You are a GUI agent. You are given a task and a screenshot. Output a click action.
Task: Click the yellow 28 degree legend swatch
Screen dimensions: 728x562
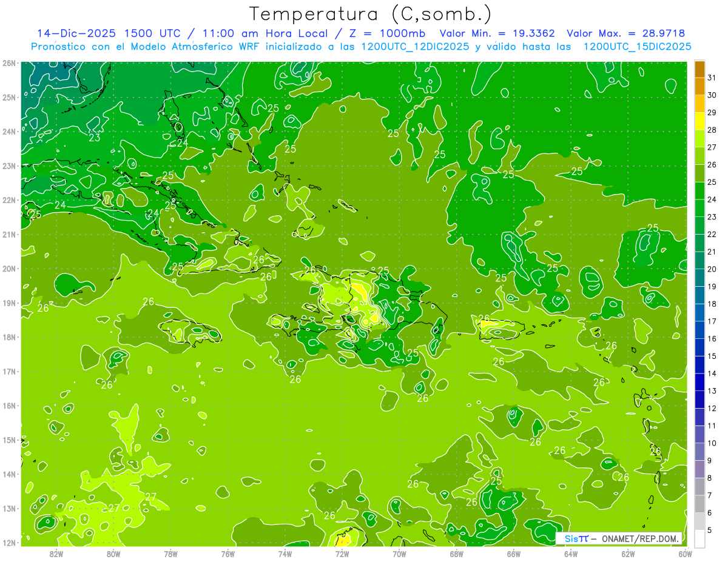click(699, 121)
